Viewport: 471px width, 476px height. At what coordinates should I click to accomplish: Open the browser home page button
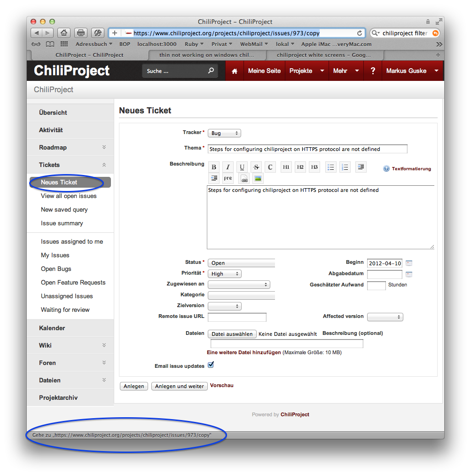coord(63,33)
